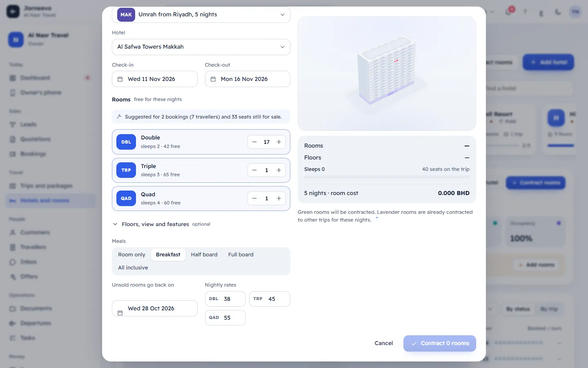Cancel the room contract dialog
588x368 pixels.
[384, 343]
